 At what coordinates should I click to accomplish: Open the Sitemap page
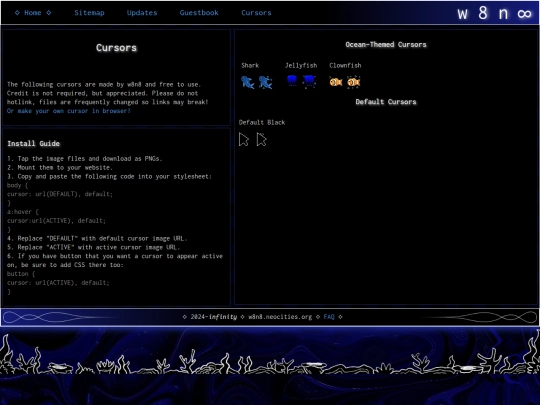(x=89, y=13)
